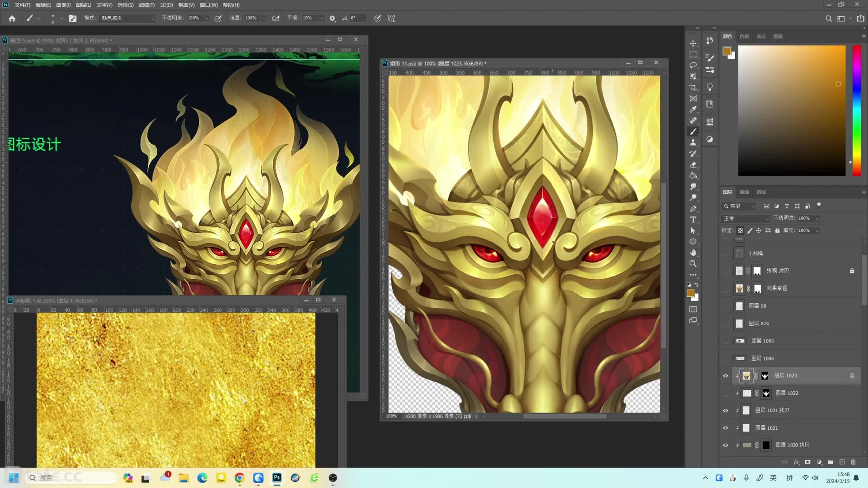868x488 pixels.
Task: Switch to the 通道 tab
Action: click(744, 192)
